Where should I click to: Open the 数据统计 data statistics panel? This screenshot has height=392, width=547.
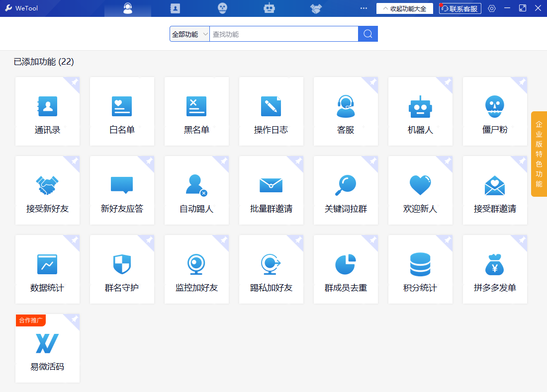(47, 269)
